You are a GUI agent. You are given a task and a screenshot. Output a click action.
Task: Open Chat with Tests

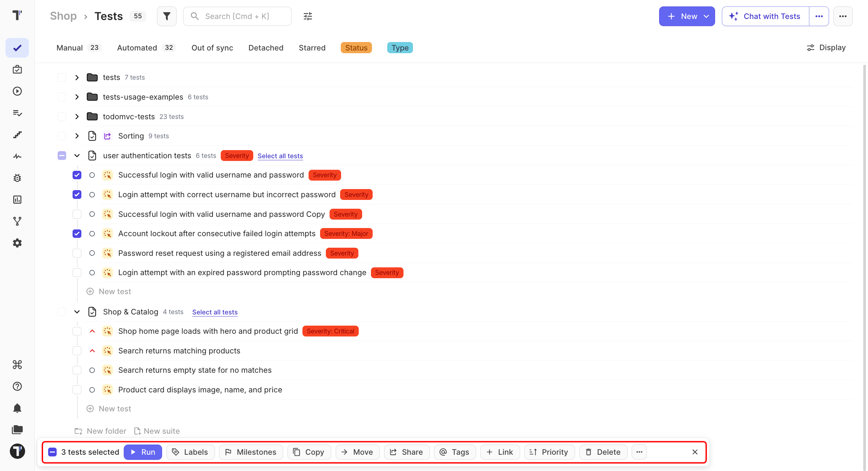coord(766,16)
